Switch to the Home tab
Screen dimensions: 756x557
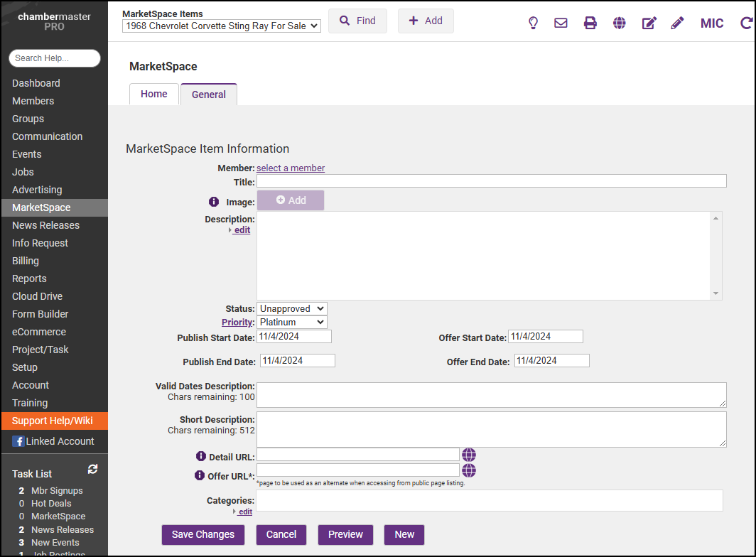tap(154, 94)
